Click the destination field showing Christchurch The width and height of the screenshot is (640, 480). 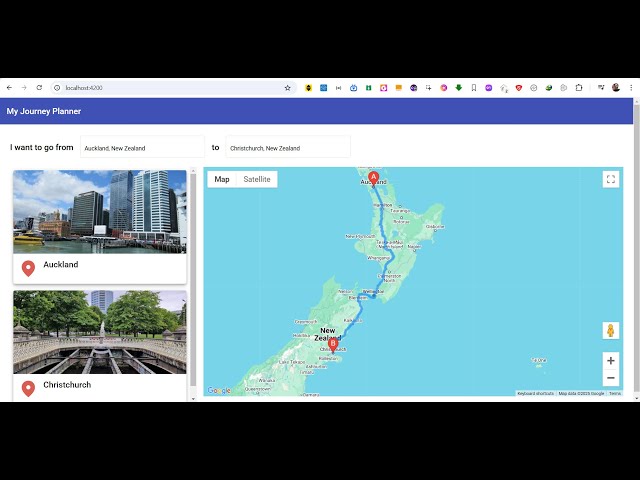[288, 147]
